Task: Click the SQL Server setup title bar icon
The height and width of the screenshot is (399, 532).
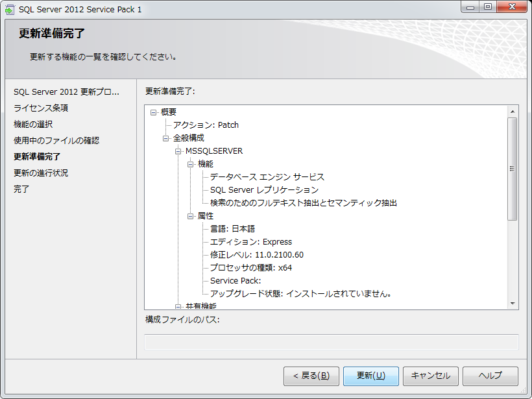Action: click(x=10, y=9)
